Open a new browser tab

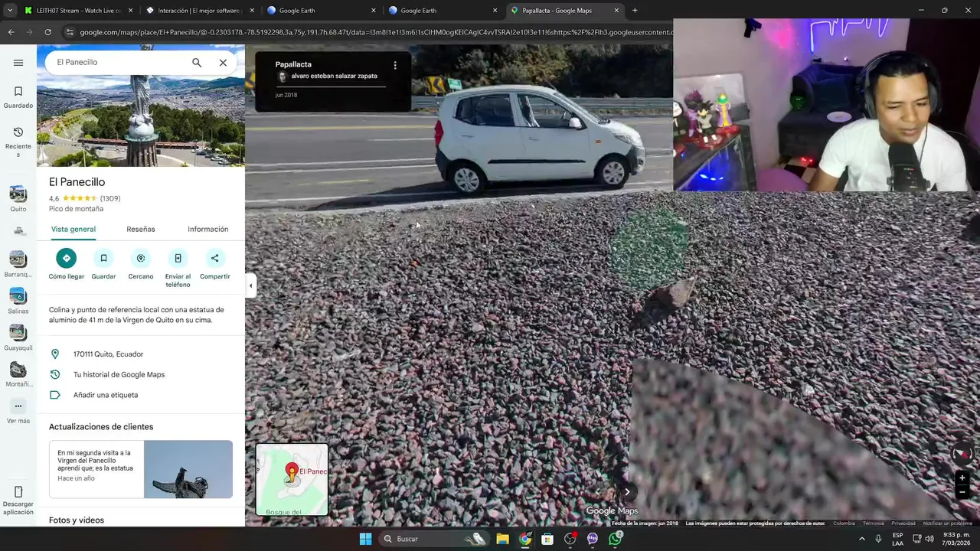(x=635, y=11)
